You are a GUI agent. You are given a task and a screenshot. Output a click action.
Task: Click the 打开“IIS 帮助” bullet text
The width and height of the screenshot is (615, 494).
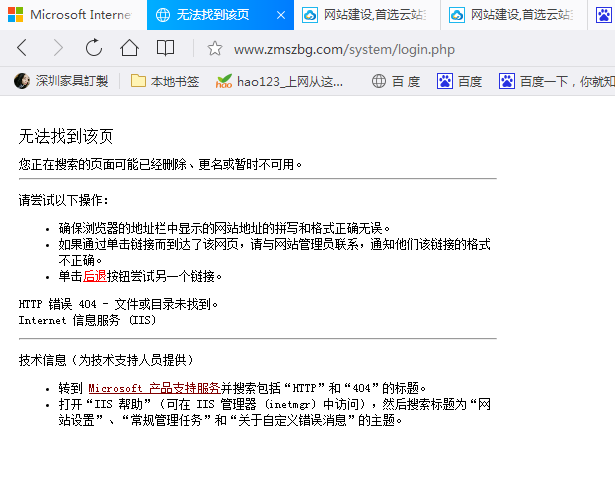click(275, 412)
